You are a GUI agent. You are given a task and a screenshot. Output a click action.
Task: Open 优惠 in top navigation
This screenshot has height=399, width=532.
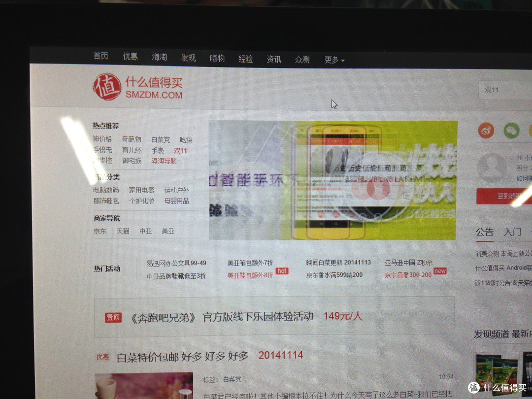pyautogui.click(x=130, y=56)
